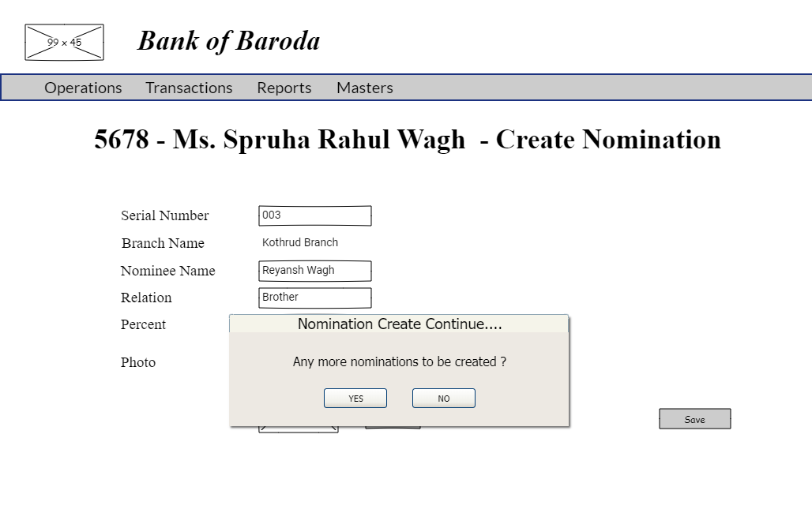Screen dimensions: 812x513
Task: Click the dialog question text
Action: pos(399,361)
